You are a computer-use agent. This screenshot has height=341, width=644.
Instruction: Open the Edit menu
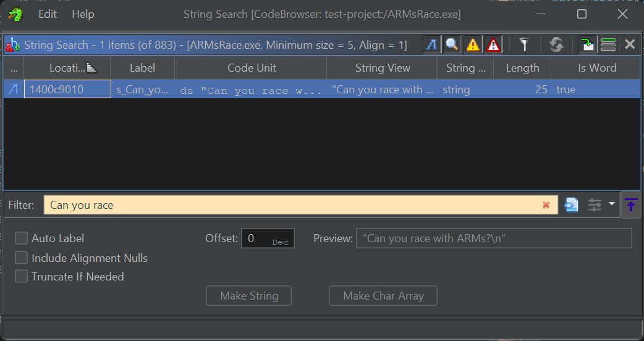[x=48, y=14]
